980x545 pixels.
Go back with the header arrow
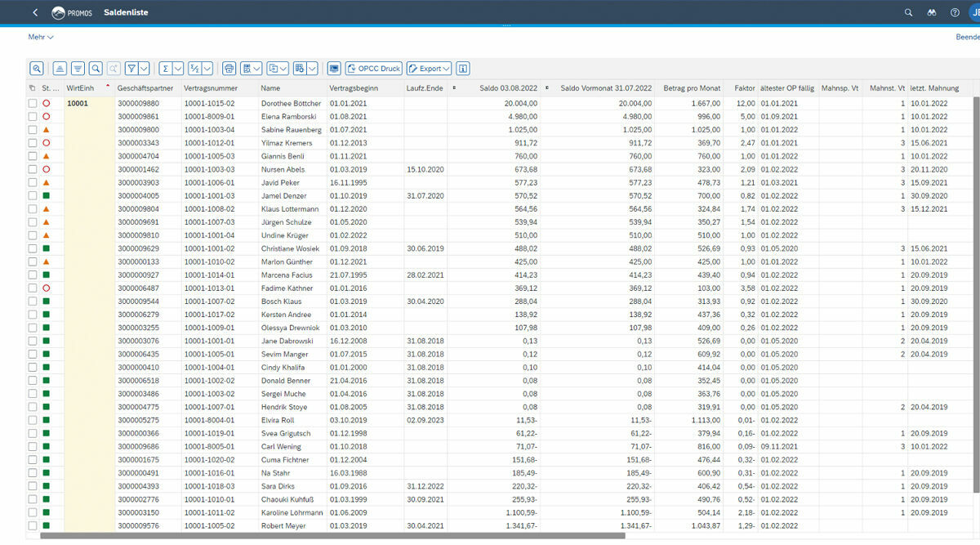[x=35, y=12]
